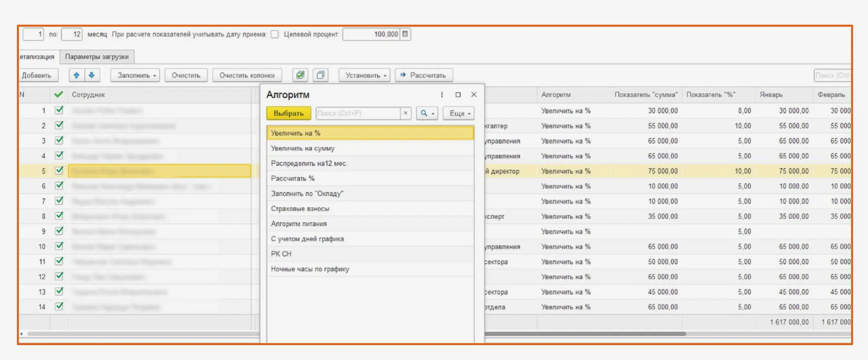Click the move row up arrow
This screenshot has width=868, height=360.
(x=76, y=75)
